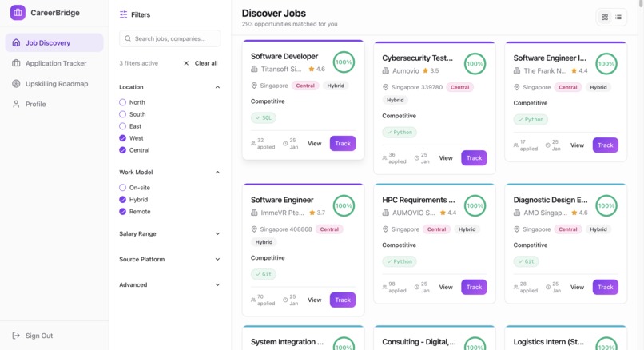
Task: Click applicants icon beside 98 applied
Action: [x=384, y=288]
